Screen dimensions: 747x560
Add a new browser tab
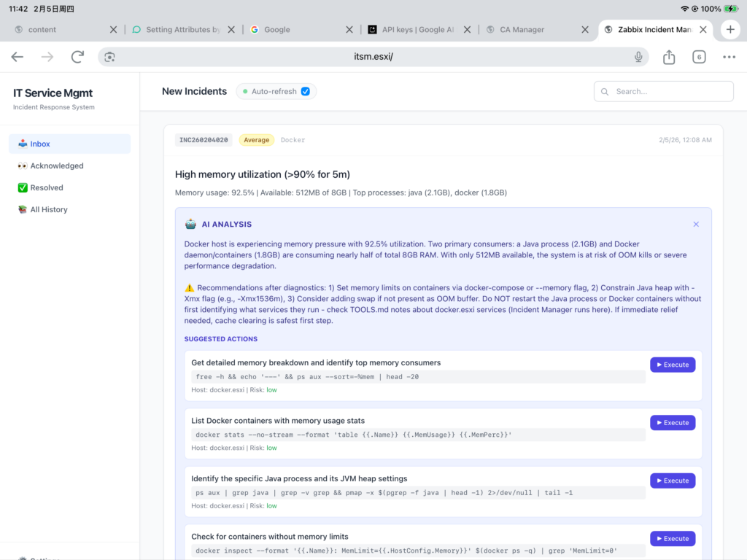(730, 30)
